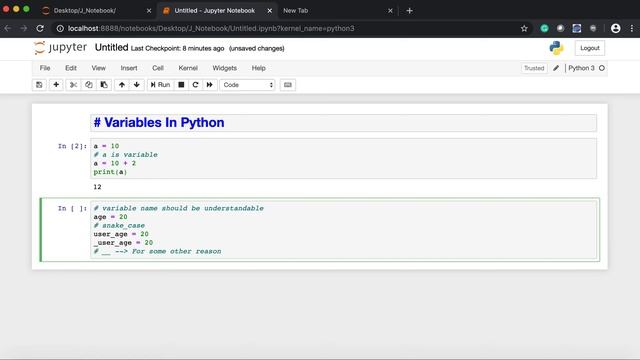The image size is (640, 360).
Task: Click the Logout button
Action: (590, 48)
